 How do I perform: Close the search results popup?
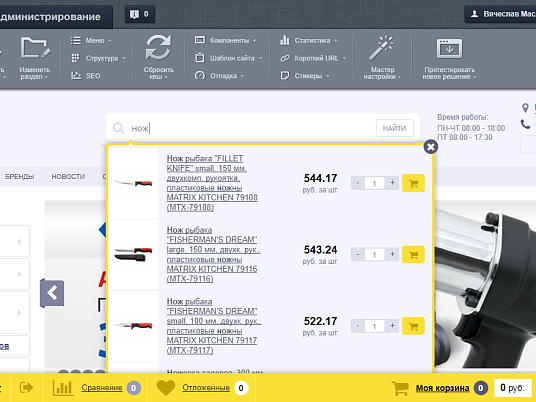coord(431,147)
